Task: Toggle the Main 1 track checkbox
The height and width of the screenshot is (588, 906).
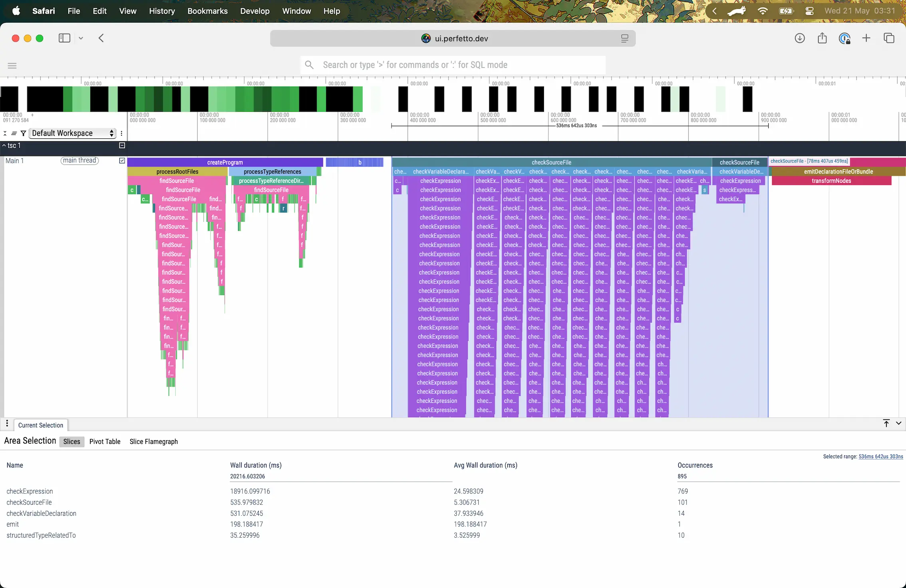Action: coord(121,160)
